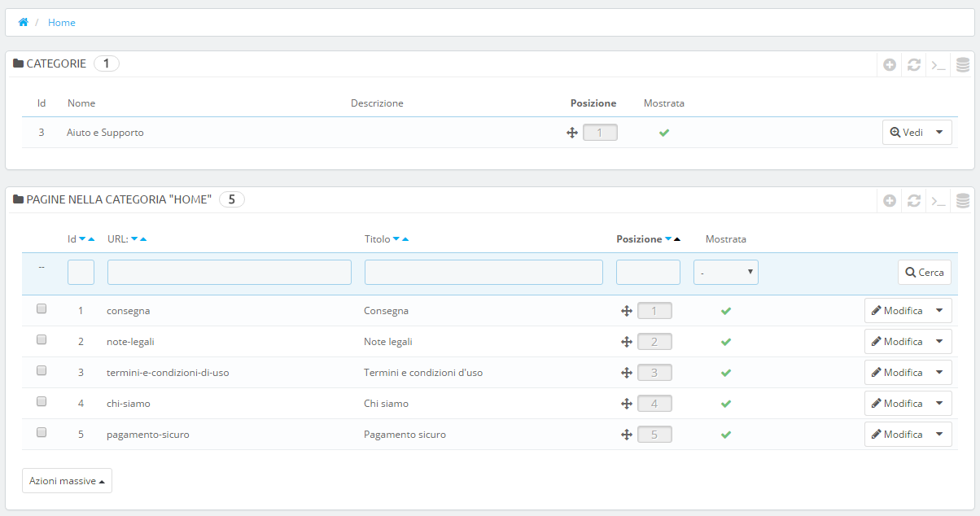
Task: Add a new category with the plus icon
Action: [x=890, y=64]
